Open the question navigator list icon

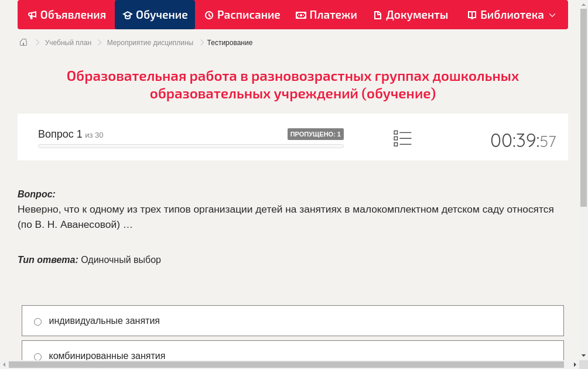(x=402, y=138)
